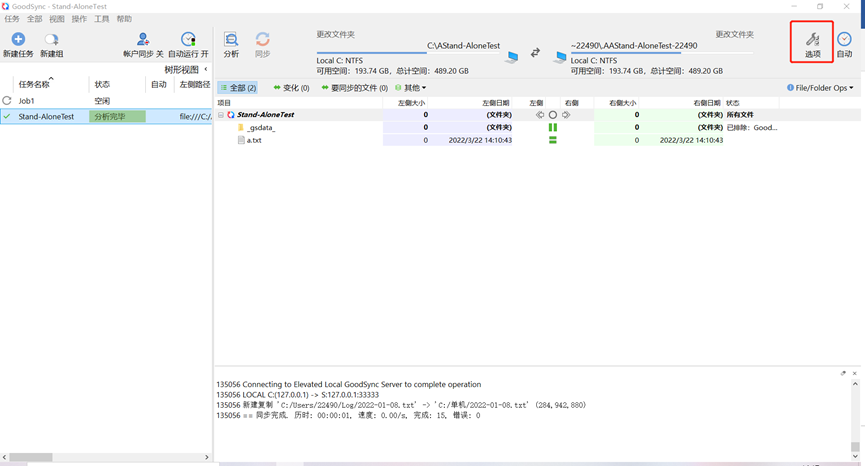Undock the log panel with pin icon
The height and width of the screenshot is (466, 865).
[x=843, y=373]
